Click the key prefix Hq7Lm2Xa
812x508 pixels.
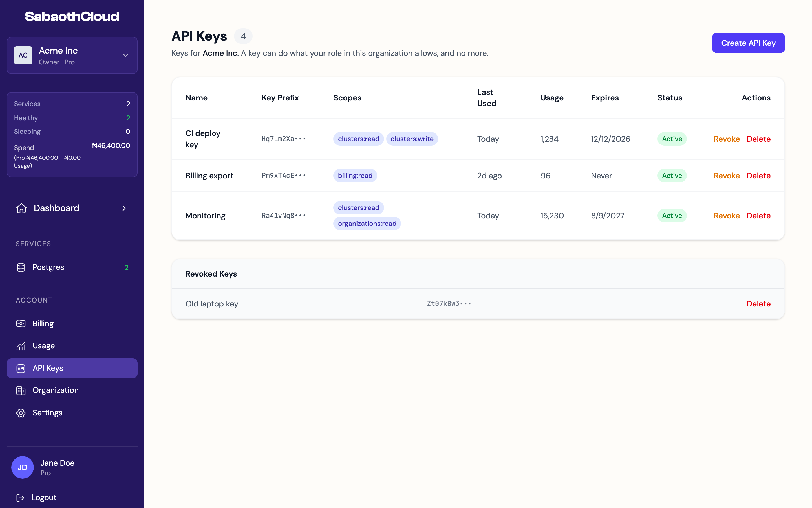[x=284, y=139]
